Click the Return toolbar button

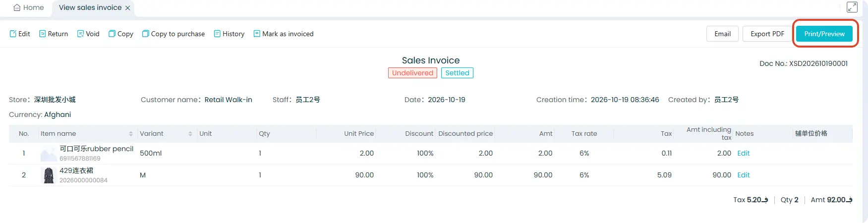[54, 34]
